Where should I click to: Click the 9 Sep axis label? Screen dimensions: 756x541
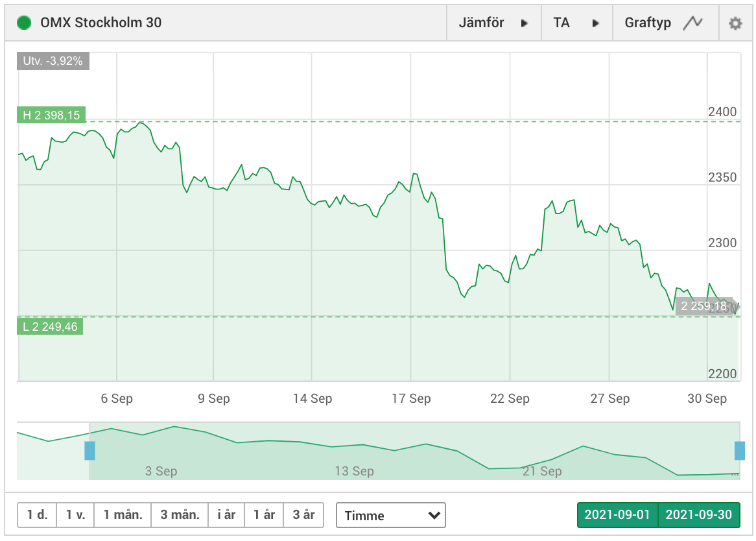click(x=213, y=398)
